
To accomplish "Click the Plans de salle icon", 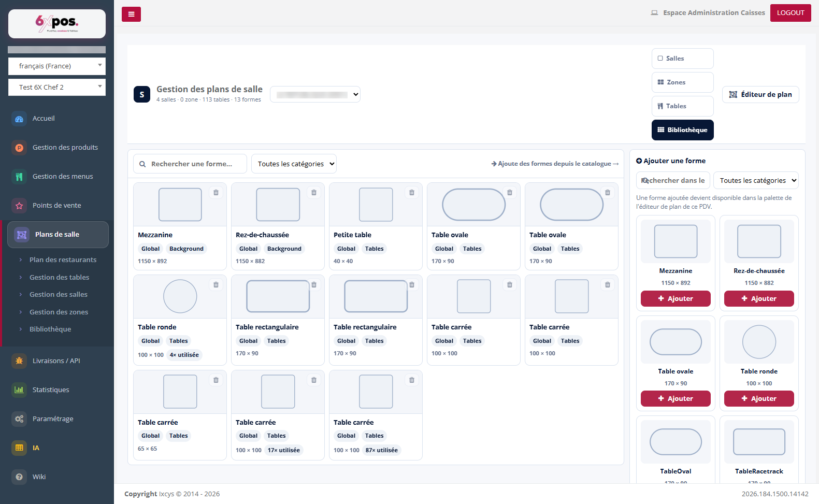I will (x=22, y=235).
